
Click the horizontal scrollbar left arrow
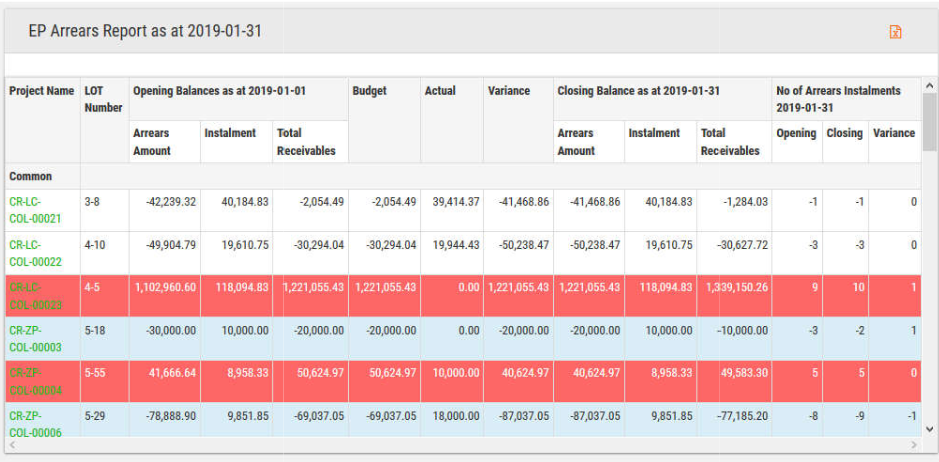pyautogui.click(x=12, y=444)
